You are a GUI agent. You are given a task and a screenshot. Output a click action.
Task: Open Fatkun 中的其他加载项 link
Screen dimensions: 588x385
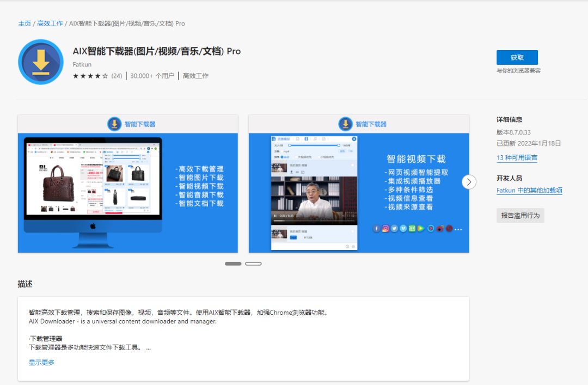click(x=529, y=191)
